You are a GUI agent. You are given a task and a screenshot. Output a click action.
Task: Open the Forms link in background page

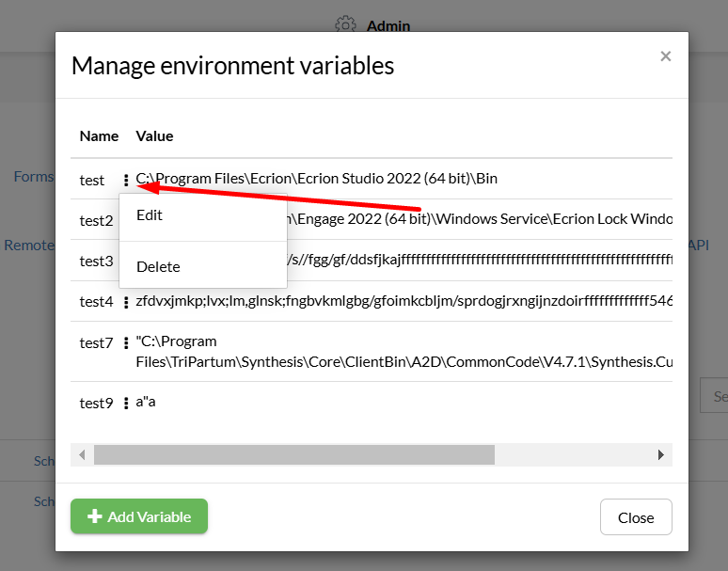pyautogui.click(x=35, y=177)
